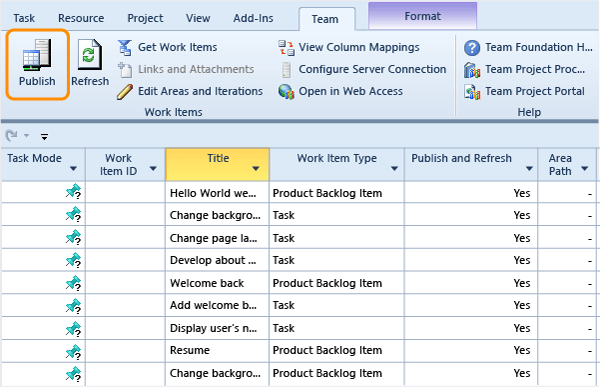Select the 'Develop about ...' title cell
The height and width of the screenshot is (387, 600).
pos(217,260)
